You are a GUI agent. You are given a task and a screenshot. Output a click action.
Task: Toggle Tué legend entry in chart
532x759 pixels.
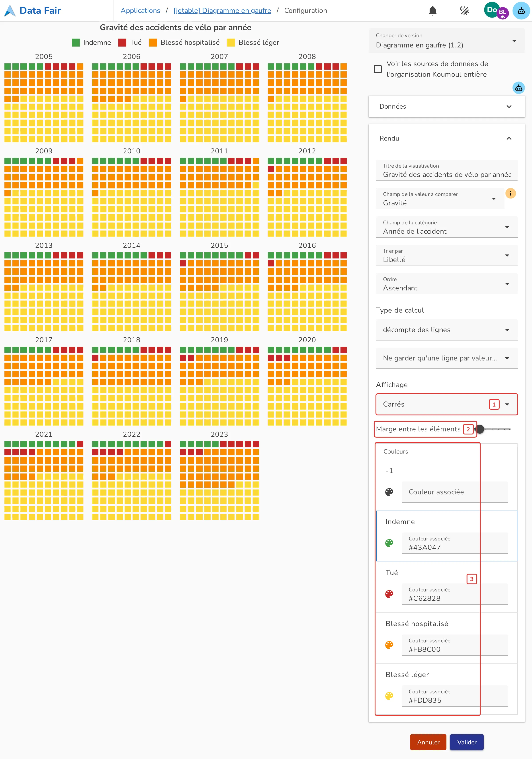click(x=130, y=42)
